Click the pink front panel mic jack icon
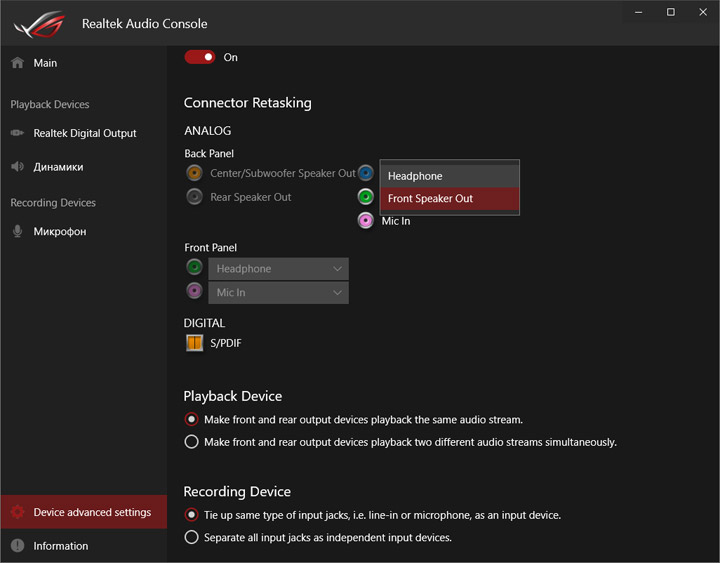 tap(194, 291)
